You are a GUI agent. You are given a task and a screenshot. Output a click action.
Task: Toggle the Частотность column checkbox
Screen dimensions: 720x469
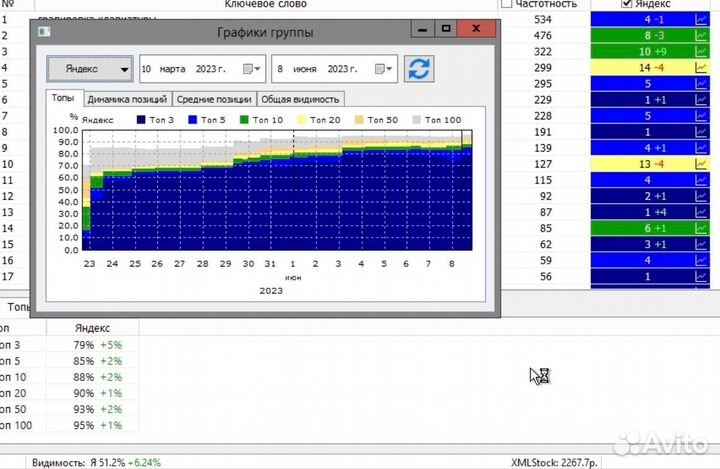(x=507, y=4)
